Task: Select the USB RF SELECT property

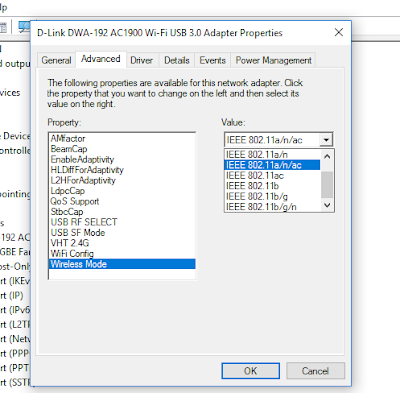Action: tap(122, 222)
